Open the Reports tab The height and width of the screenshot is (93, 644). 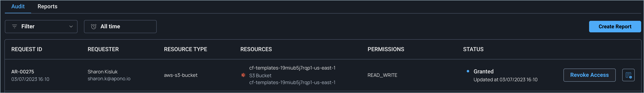tap(47, 6)
